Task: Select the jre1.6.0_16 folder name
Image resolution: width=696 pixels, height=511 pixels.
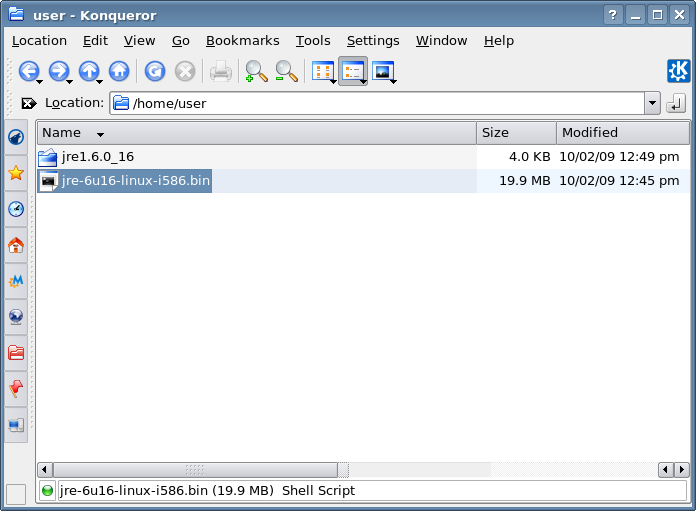Action: (98, 157)
